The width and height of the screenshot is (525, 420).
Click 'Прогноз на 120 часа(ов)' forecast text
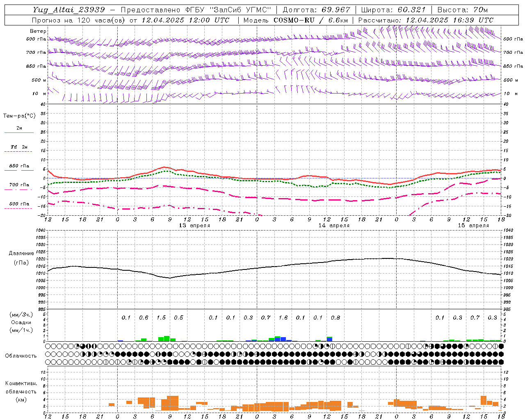click(79, 20)
